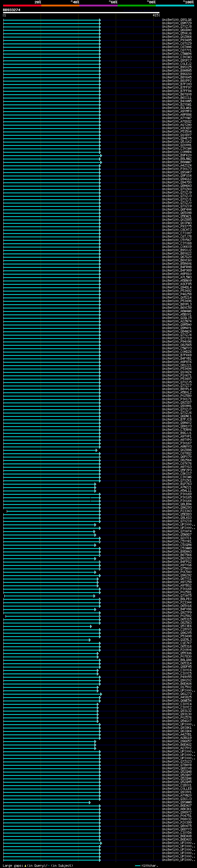Viewport: 197px width, 868px height.
Task: Open hit UniRef100_Q7XZJ8
Action: point(177,26)
